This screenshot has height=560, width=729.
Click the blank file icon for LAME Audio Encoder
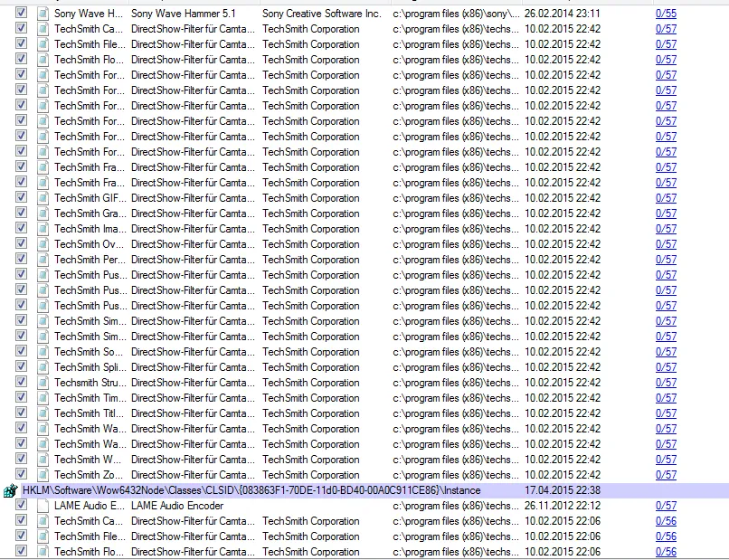pyautogui.click(x=43, y=506)
